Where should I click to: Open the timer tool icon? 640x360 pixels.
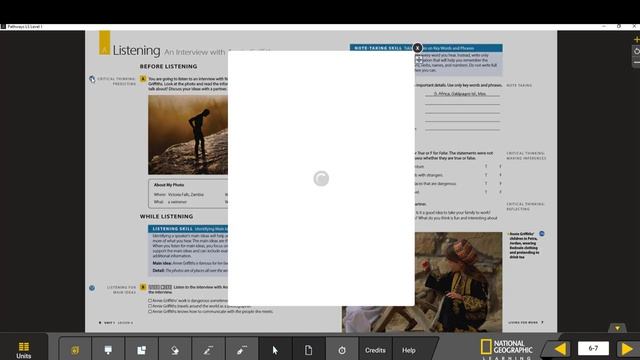[x=342, y=350]
